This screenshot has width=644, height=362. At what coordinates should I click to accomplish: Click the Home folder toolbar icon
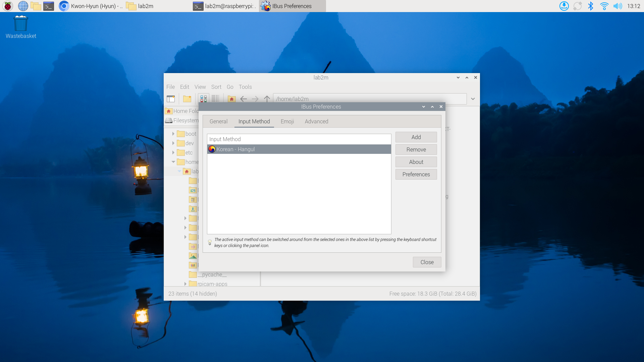(231, 99)
